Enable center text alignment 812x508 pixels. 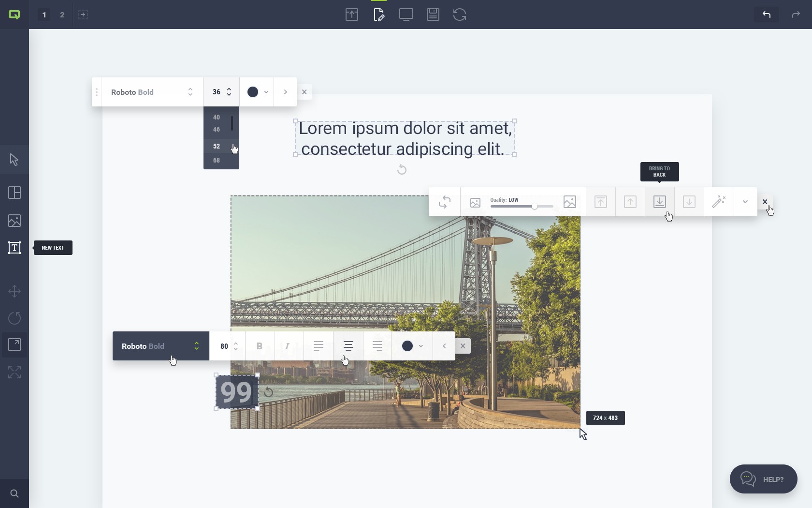click(x=348, y=346)
